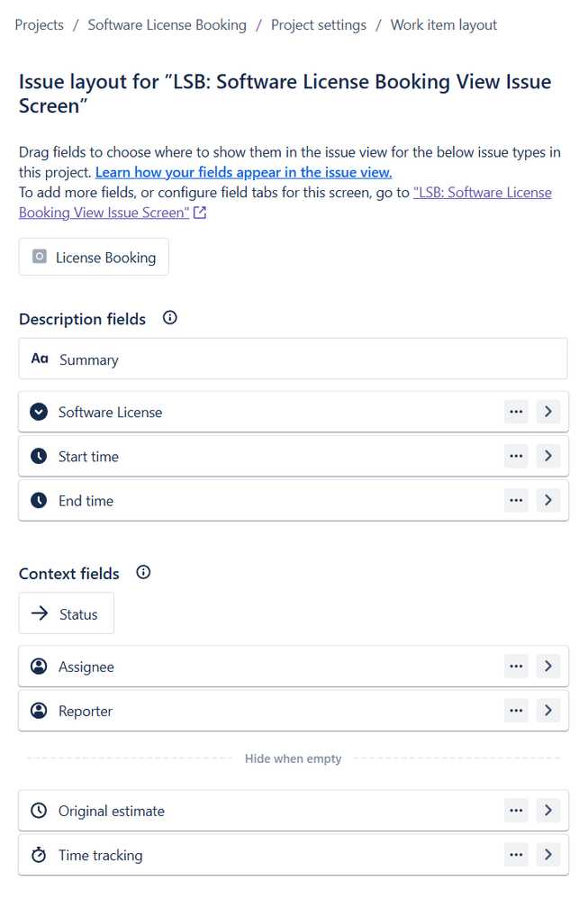Open more options for Original estimate field
Viewport: 588px width, 899px height.
516,810
